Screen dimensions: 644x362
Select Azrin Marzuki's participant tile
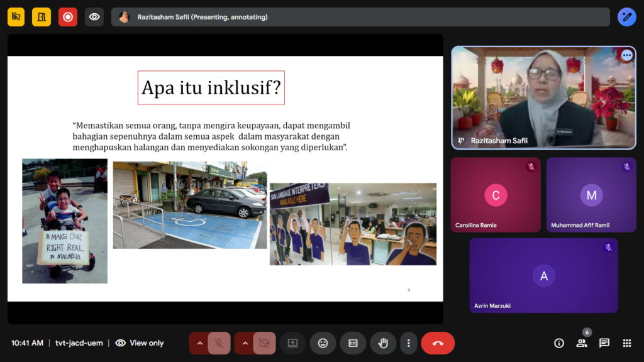click(x=543, y=275)
